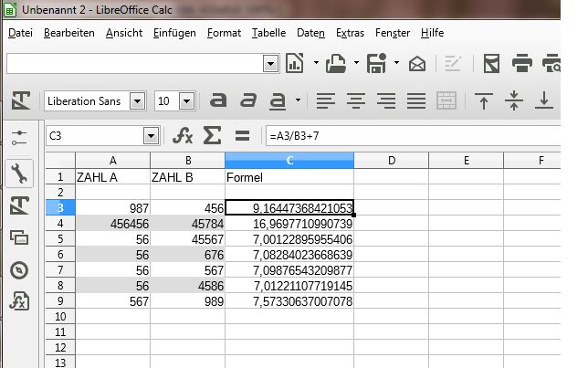Toggle italic text formatting
This screenshot has height=368, width=588.
tap(247, 100)
